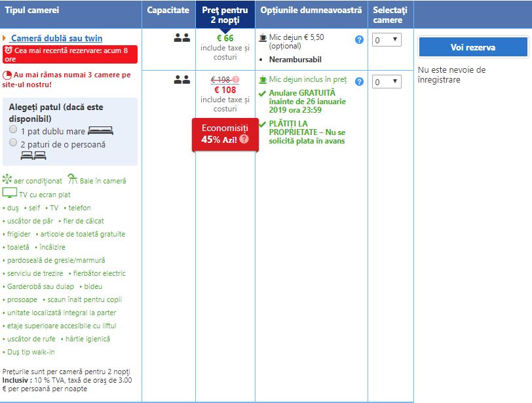Click the help icon beside optional breakfast €5,50
532x403 pixels.
pos(359,39)
